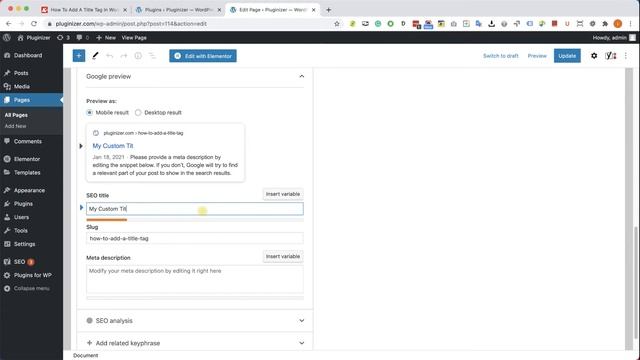Image resolution: width=640 pixels, height=360 pixels.
Task: Click the Preview link
Action: tap(537, 56)
